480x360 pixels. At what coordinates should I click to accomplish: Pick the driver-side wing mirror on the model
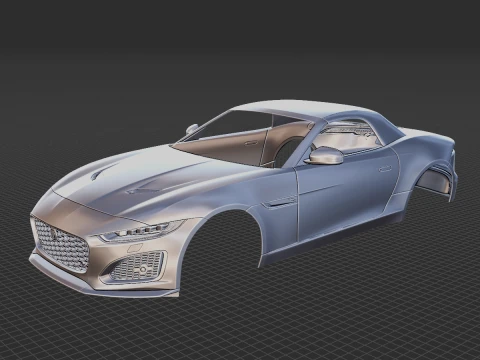323,156
